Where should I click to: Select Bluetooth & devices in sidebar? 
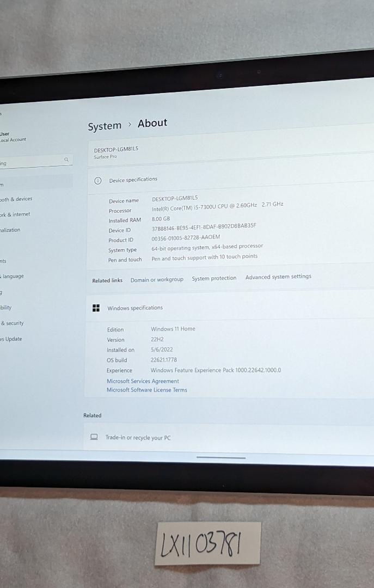(x=16, y=199)
